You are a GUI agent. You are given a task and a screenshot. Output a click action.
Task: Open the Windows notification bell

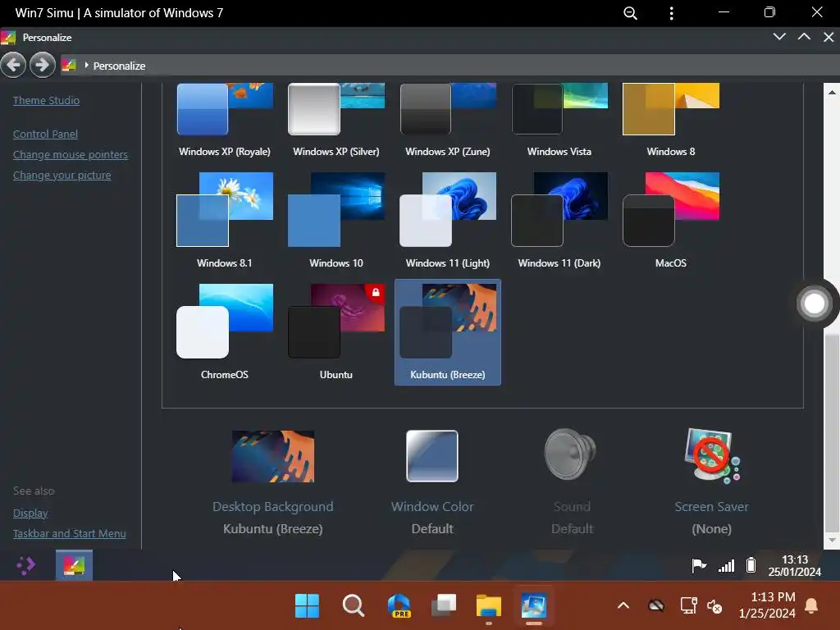(x=811, y=606)
